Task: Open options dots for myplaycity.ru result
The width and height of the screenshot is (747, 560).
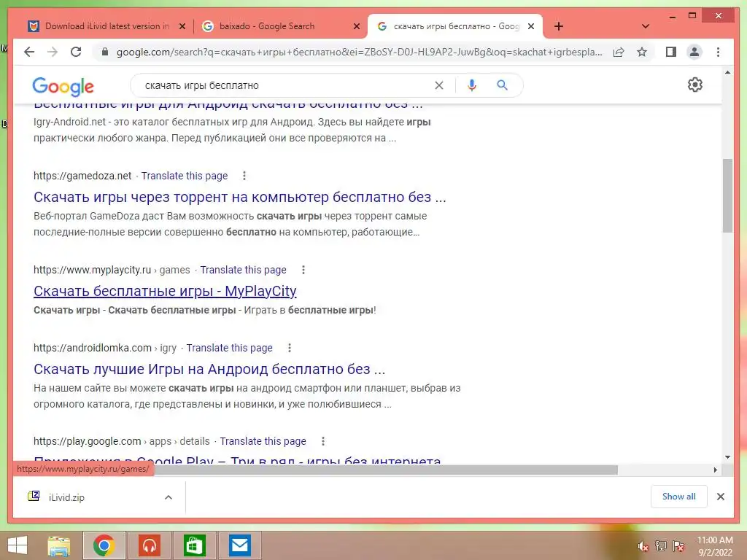Action: (x=303, y=270)
